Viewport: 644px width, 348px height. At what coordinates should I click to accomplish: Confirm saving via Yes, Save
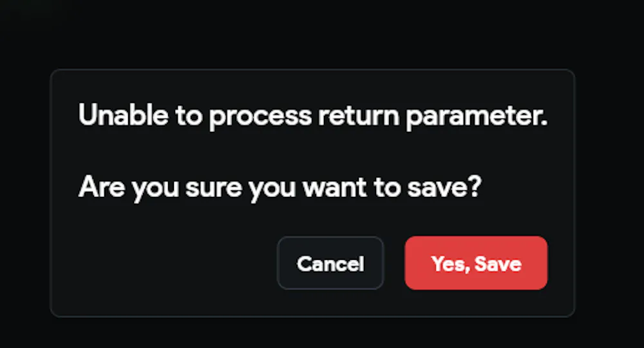476,263
